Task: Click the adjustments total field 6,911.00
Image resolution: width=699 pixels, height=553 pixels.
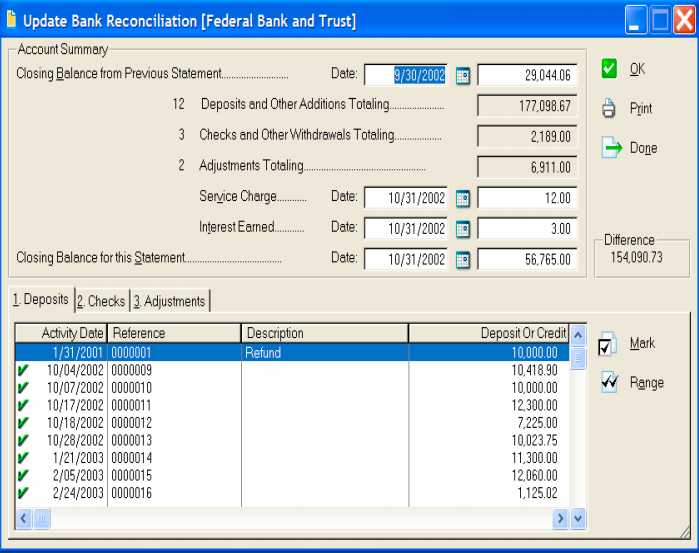Action: [527, 167]
